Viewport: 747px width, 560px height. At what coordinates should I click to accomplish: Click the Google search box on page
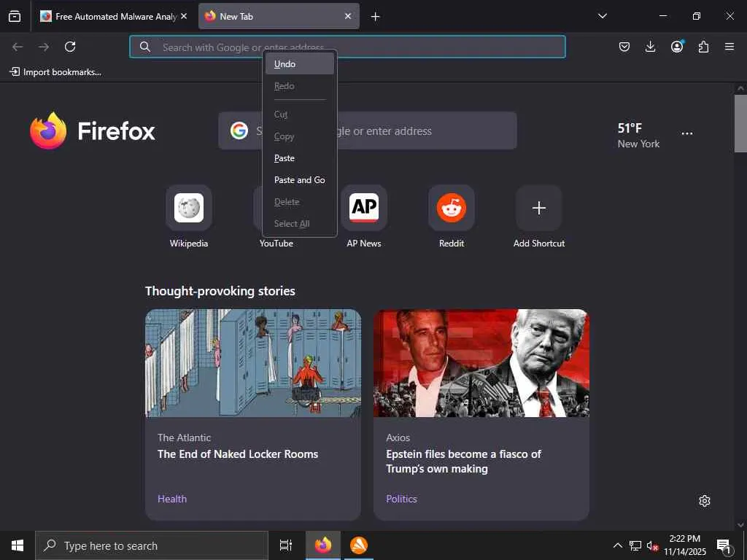(x=368, y=131)
